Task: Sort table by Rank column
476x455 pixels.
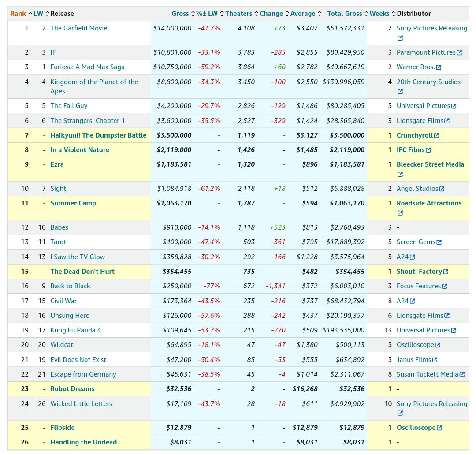Action: click(x=21, y=14)
